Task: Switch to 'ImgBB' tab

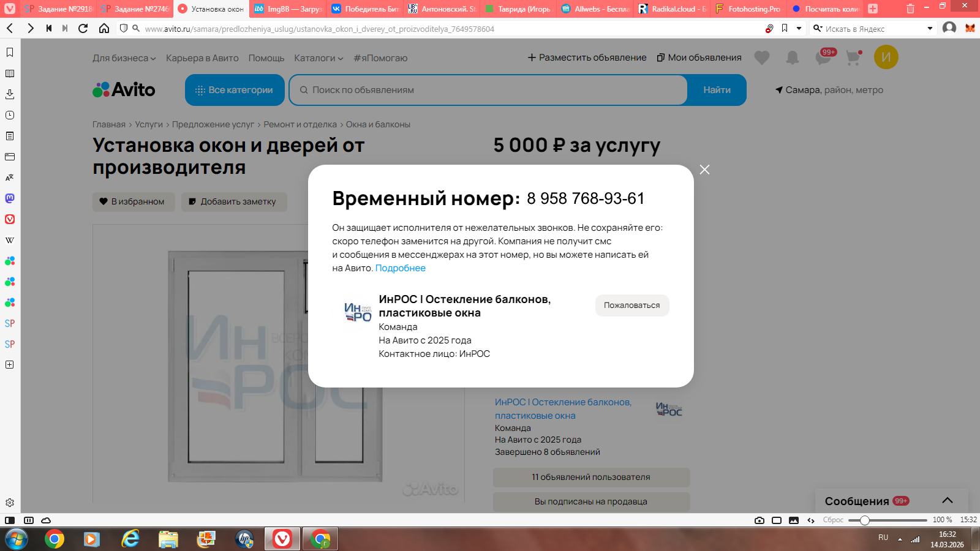Action: pyautogui.click(x=288, y=9)
